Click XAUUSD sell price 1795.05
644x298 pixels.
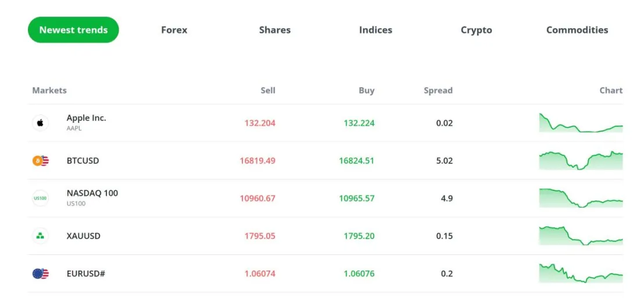260,236
